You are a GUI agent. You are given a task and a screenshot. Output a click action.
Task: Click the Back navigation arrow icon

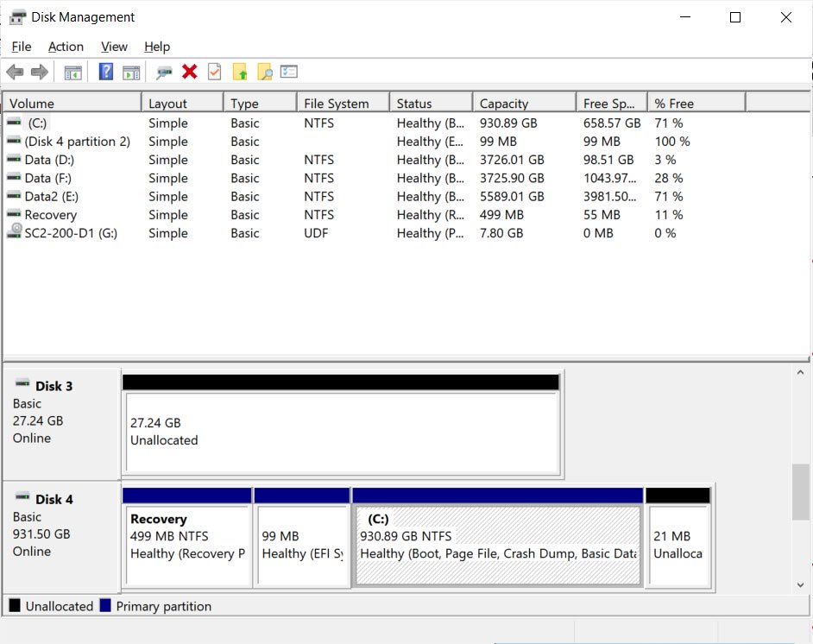15,71
